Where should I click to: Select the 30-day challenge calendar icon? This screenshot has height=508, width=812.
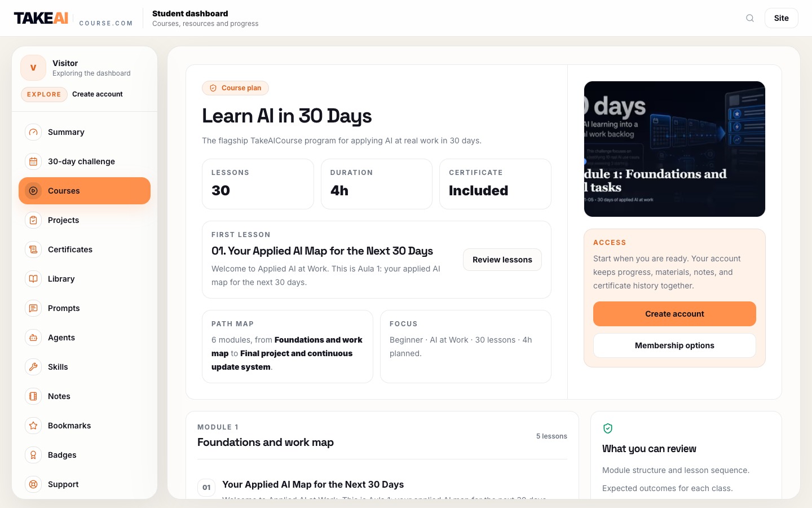[33, 161]
